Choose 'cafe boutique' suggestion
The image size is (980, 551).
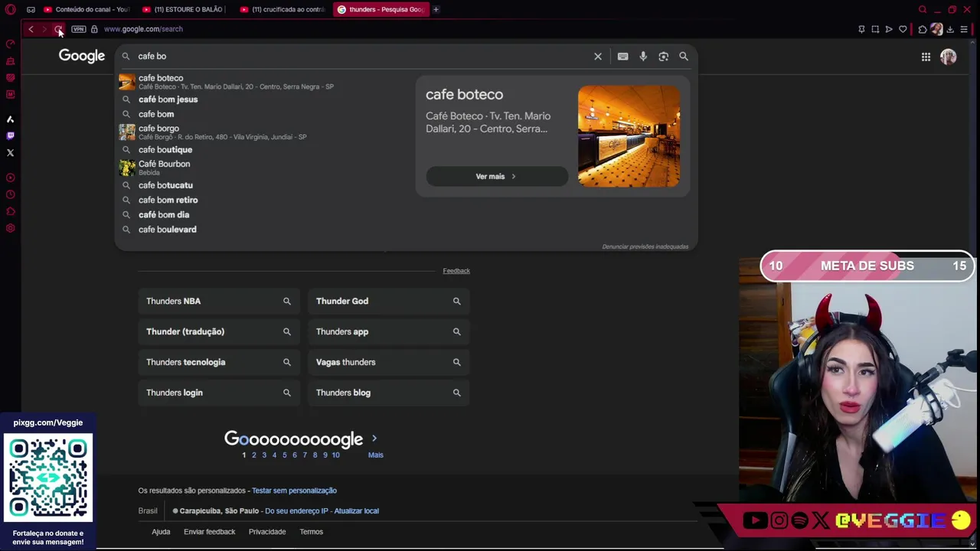coord(264,150)
